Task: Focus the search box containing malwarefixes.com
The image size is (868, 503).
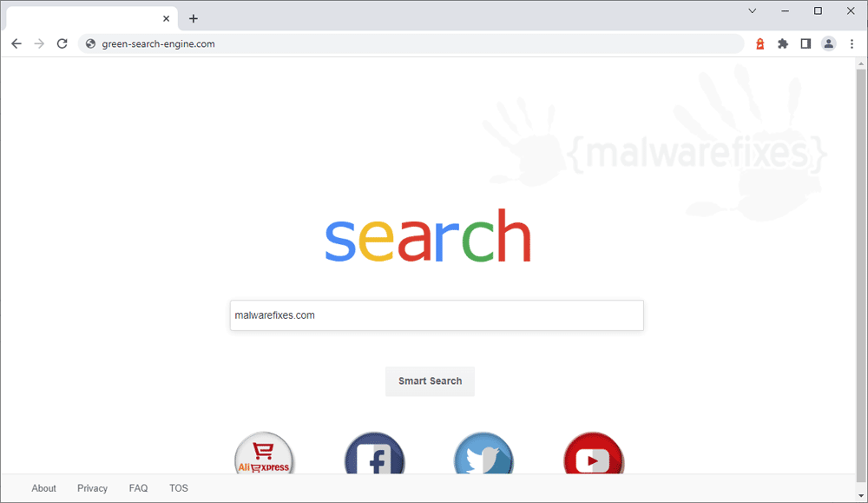Action: [437, 315]
